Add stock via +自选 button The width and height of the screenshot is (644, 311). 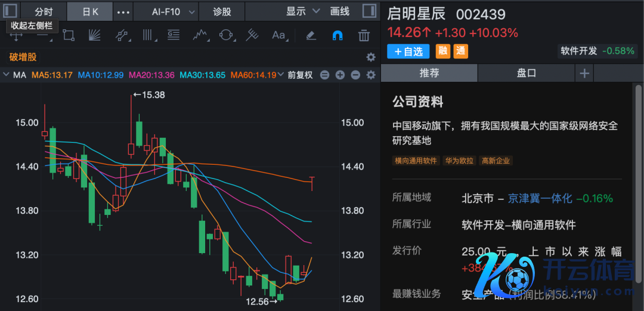click(x=408, y=51)
